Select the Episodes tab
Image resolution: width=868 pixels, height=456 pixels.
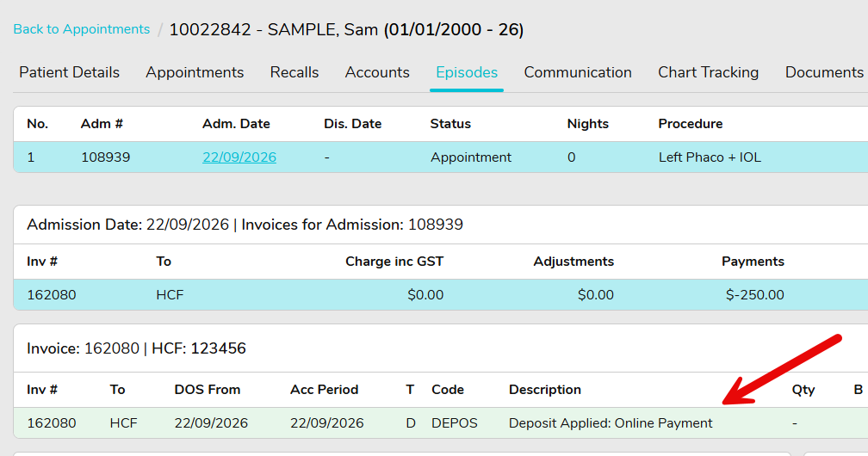click(x=467, y=72)
